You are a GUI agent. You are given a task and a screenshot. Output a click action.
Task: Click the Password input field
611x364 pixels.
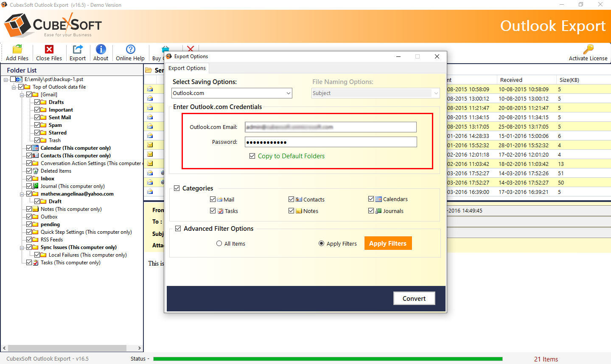pos(331,142)
